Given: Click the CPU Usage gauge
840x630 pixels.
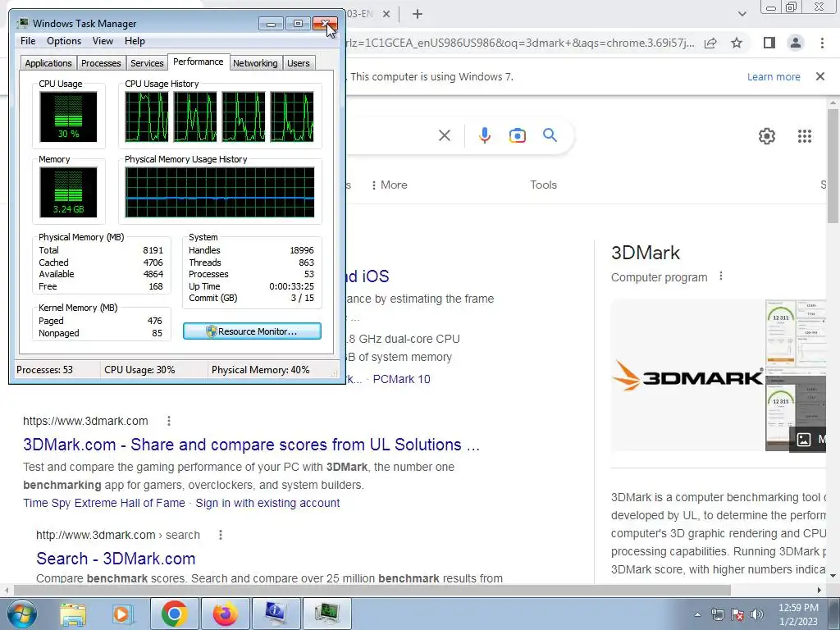Looking at the screenshot, I should pyautogui.click(x=68, y=116).
